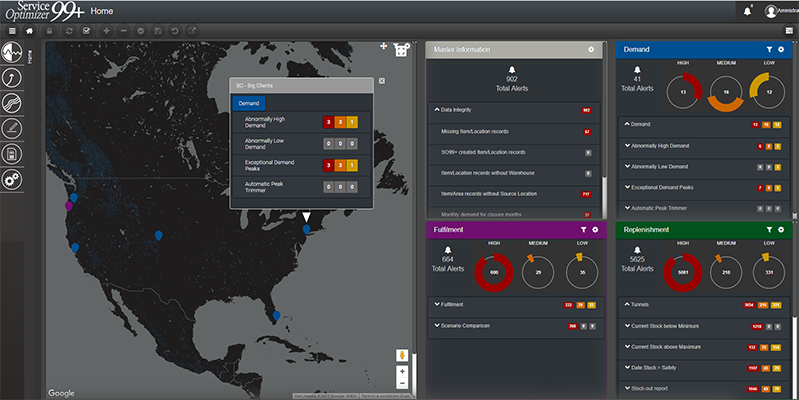Open the gears settings icon in left sidebar
This screenshot has width=799, height=400.
coord(14,180)
